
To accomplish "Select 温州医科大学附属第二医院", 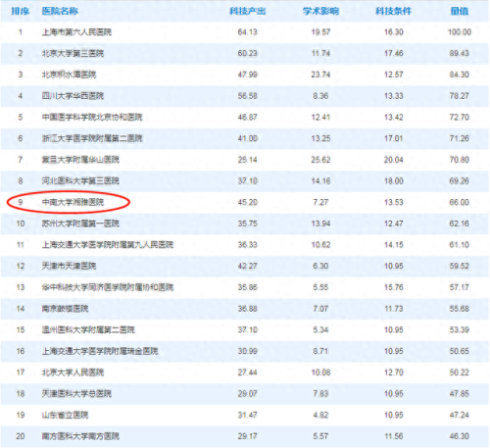I will point(88,329).
